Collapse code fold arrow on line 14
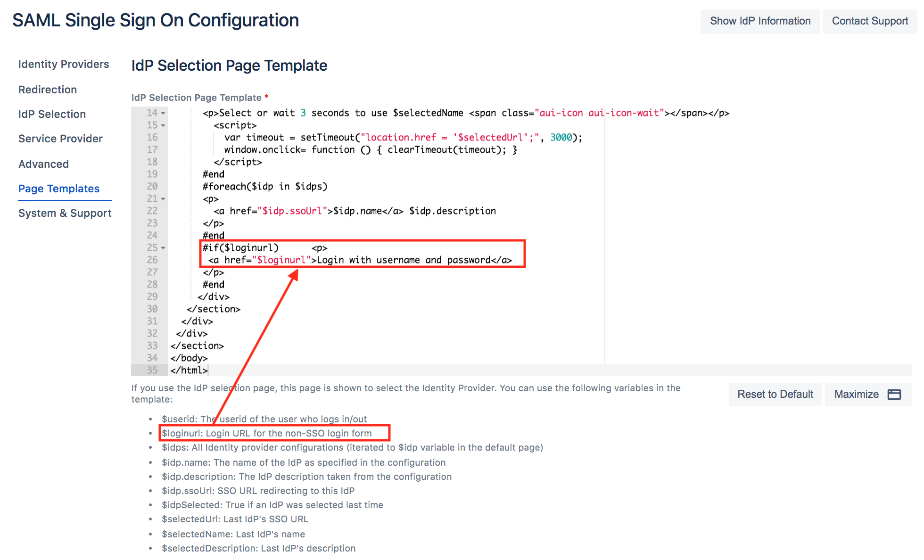 point(163,113)
